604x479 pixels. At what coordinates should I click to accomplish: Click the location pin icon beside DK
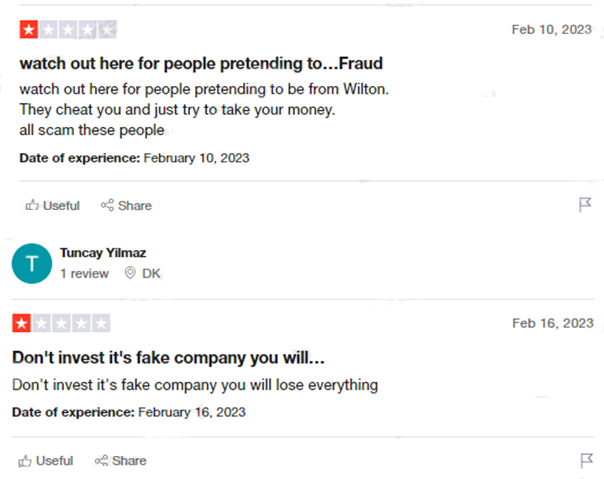[x=130, y=273]
